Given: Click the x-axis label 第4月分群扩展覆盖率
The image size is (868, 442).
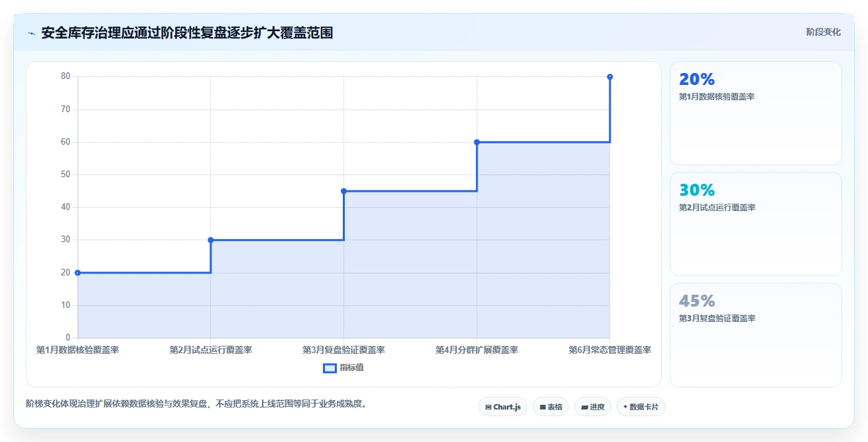Looking at the screenshot, I should pyautogui.click(x=477, y=350).
